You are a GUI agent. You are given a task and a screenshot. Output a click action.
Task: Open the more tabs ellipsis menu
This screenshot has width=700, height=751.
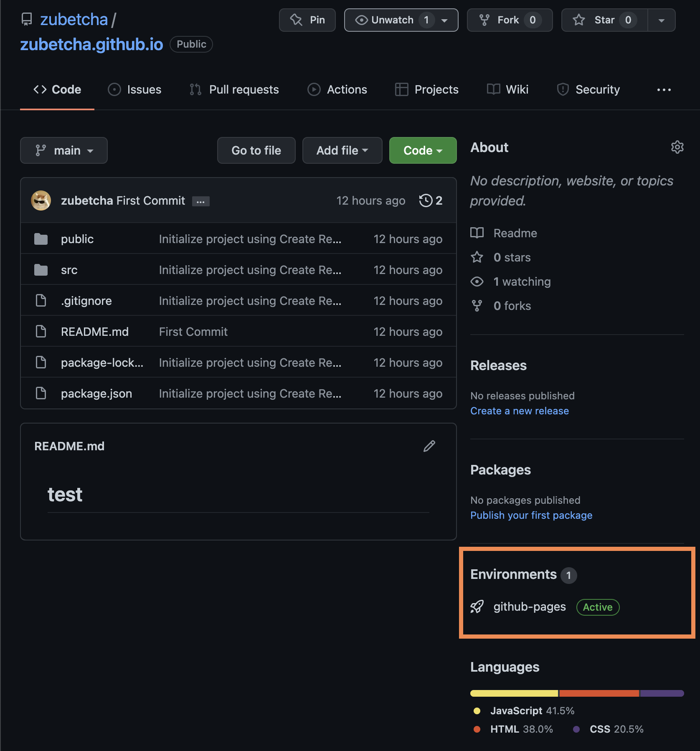[664, 90]
